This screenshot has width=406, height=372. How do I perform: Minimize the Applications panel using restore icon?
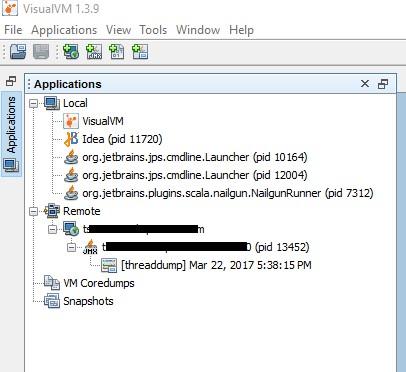tap(383, 84)
